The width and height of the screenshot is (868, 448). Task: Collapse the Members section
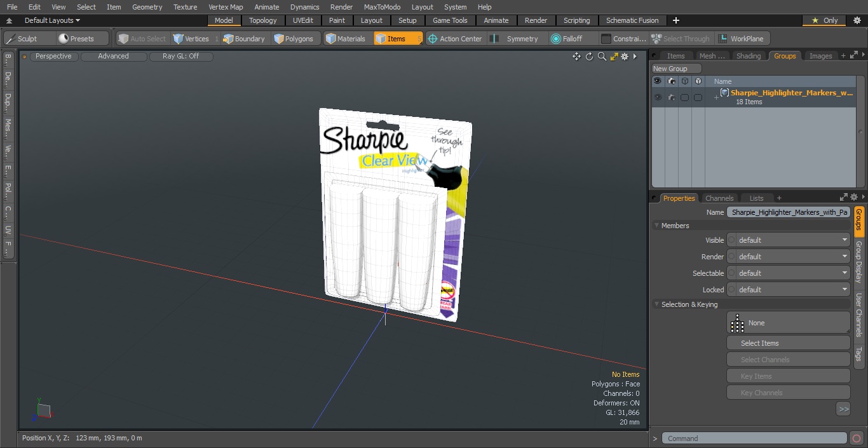(x=656, y=226)
